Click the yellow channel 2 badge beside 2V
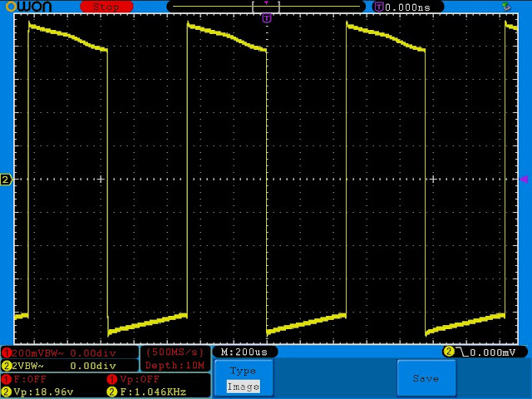532x399 pixels. pyautogui.click(x=6, y=366)
